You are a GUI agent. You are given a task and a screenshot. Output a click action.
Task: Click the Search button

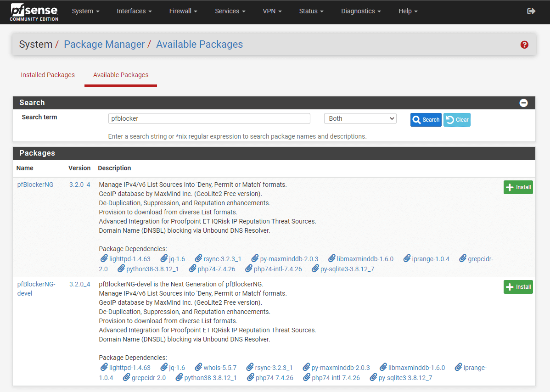coord(426,119)
